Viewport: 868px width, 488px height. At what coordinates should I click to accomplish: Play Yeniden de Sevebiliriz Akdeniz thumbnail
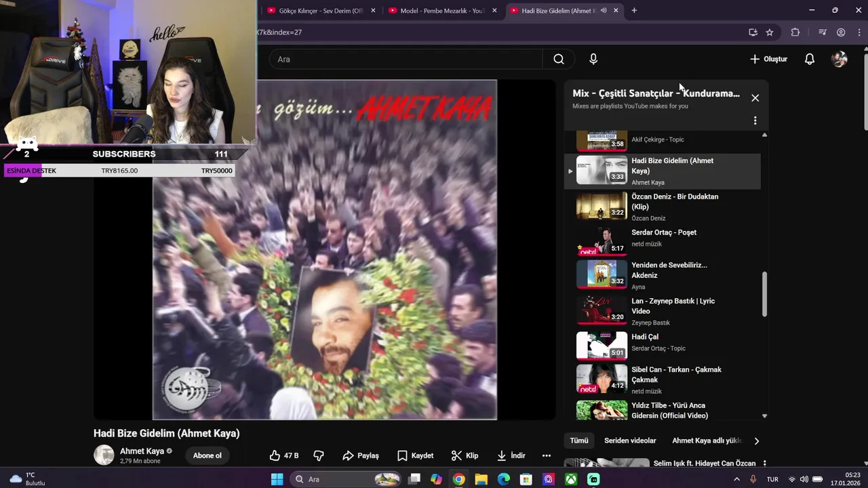tap(601, 273)
